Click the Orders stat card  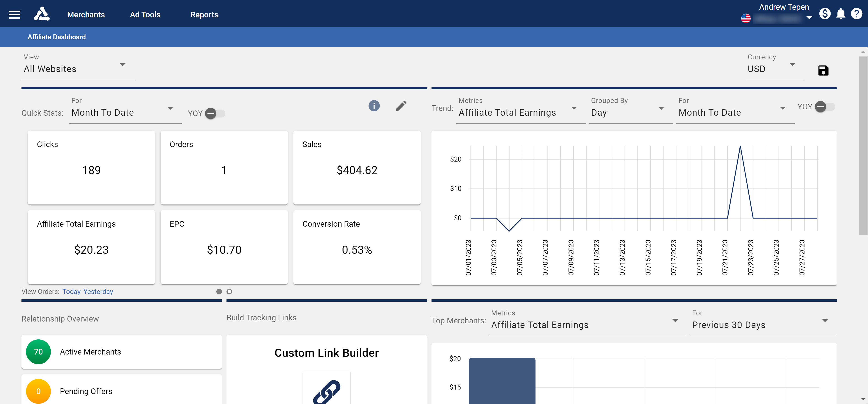click(224, 167)
